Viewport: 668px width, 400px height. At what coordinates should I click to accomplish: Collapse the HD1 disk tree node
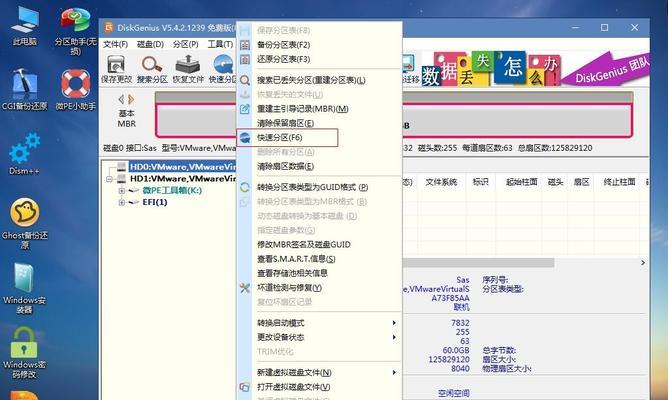[109, 179]
